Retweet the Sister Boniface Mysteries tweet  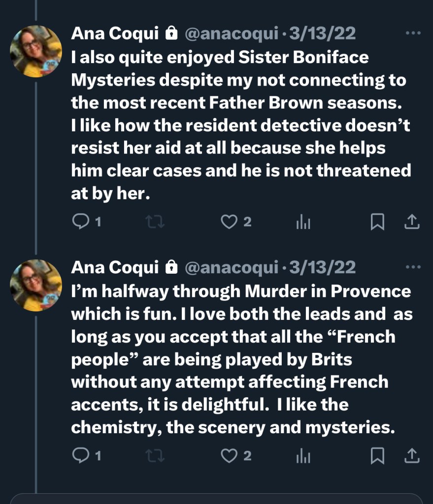tap(156, 222)
